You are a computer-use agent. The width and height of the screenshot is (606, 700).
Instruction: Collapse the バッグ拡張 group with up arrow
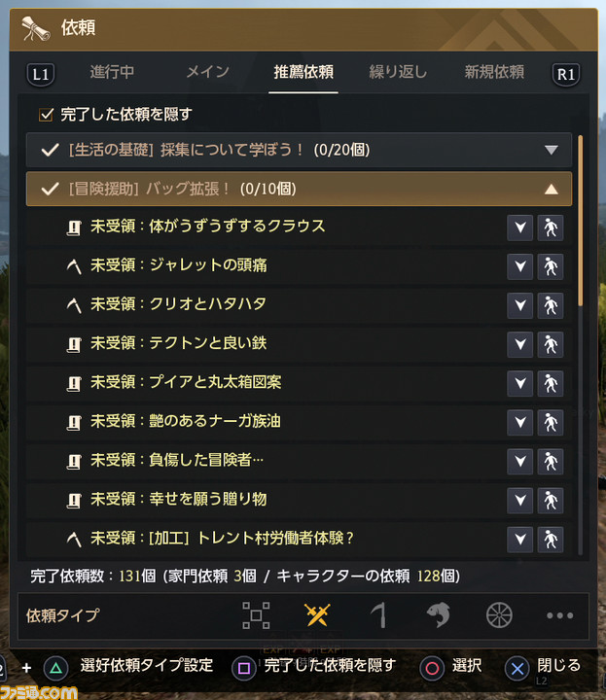(x=552, y=189)
